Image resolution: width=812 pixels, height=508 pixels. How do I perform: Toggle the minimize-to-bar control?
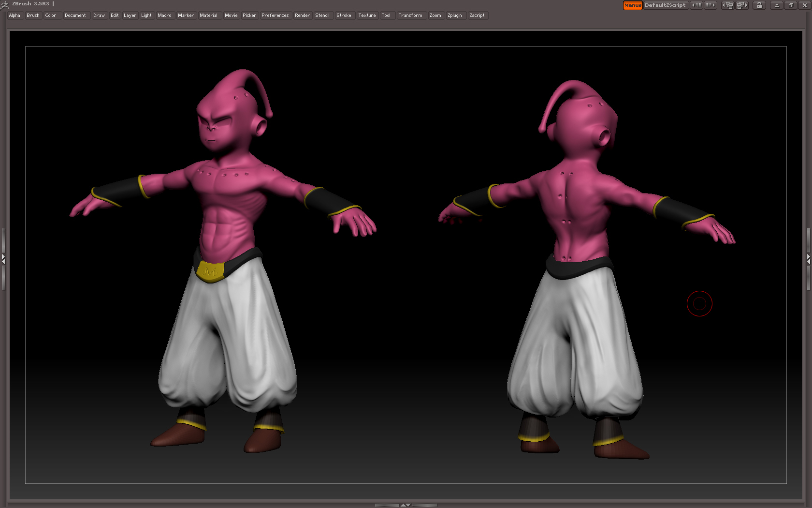point(777,5)
